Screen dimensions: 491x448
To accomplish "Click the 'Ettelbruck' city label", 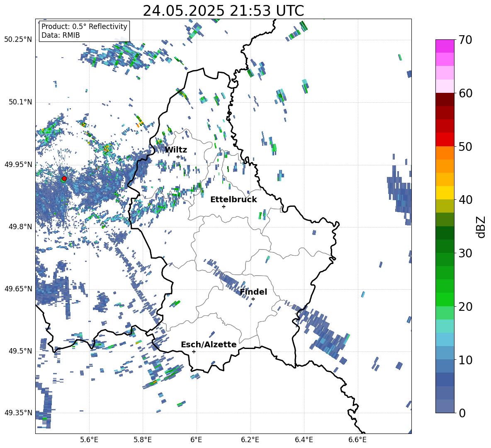I will (233, 200).
